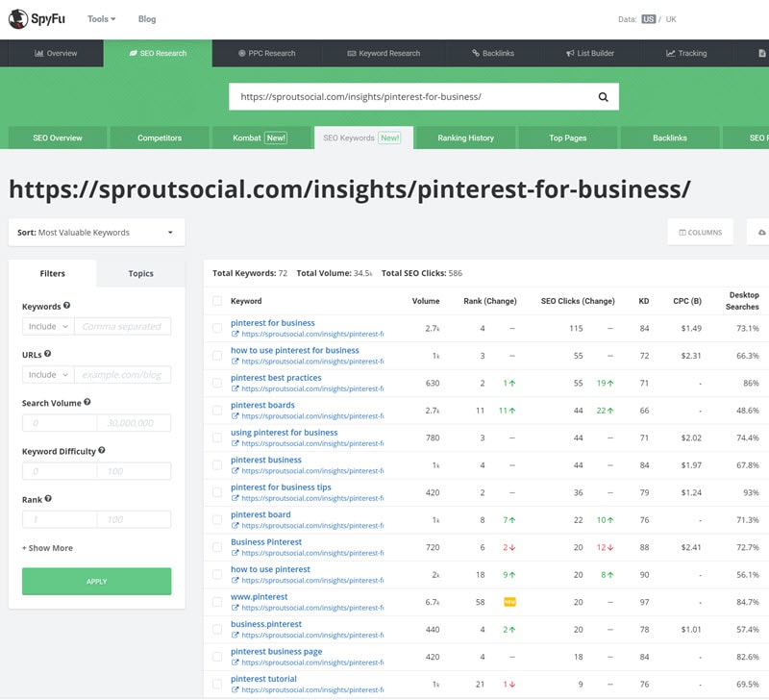Open the Backlinks nav tab

pyautogui.click(x=493, y=54)
